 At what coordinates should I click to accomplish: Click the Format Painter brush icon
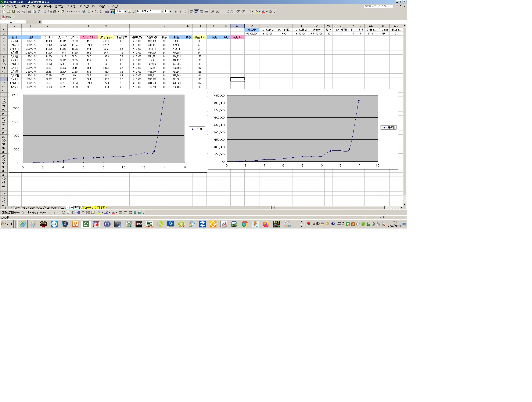pyautogui.click(x=62, y=12)
